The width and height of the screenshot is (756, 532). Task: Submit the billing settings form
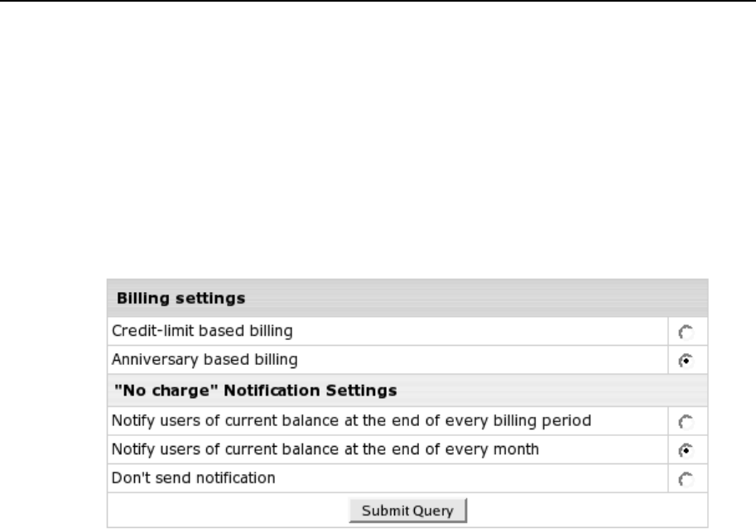click(409, 510)
